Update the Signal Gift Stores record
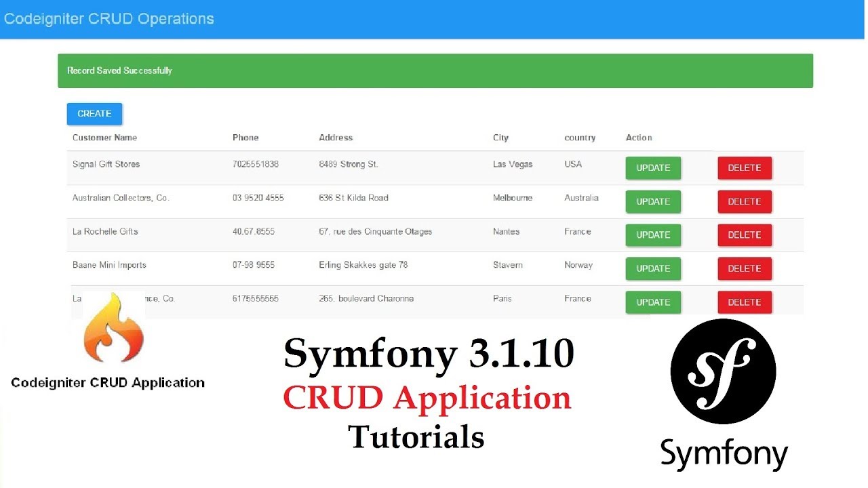The width and height of the screenshot is (868, 488). pos(653,168)
